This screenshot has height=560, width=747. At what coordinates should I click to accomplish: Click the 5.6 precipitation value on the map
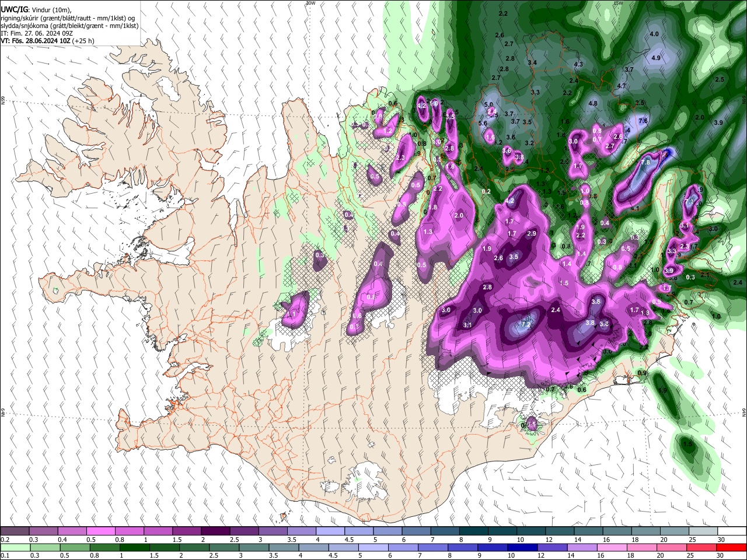(483, 123)
